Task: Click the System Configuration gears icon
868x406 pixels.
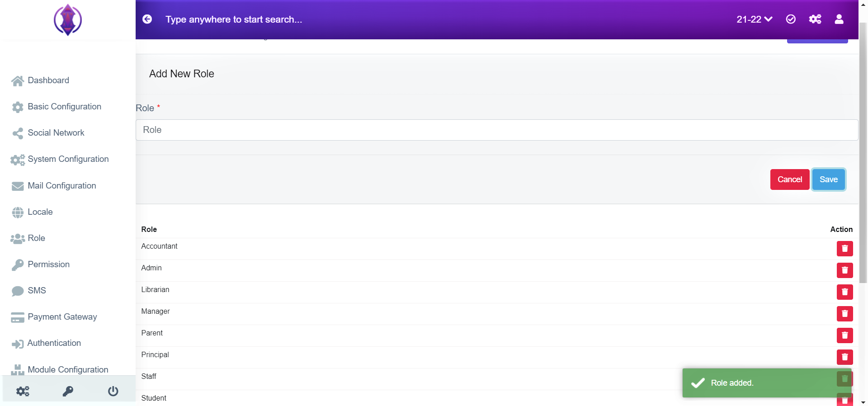Action: 18,160
